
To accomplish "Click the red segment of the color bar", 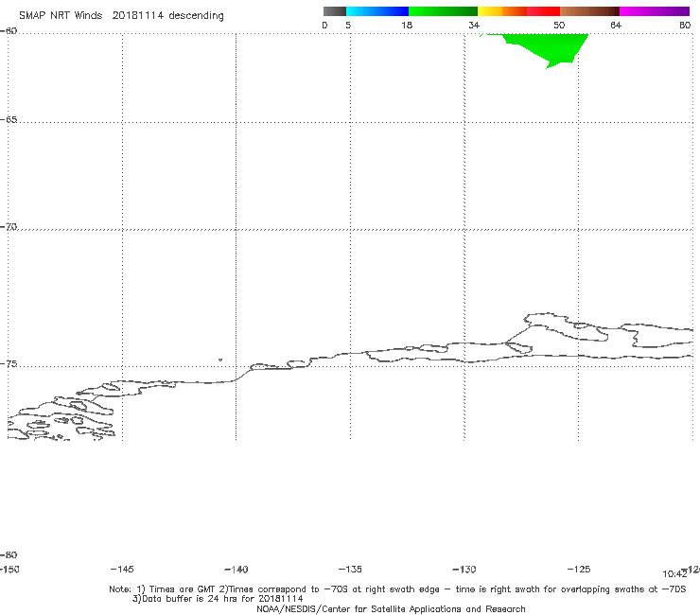I will pos(543,11).
